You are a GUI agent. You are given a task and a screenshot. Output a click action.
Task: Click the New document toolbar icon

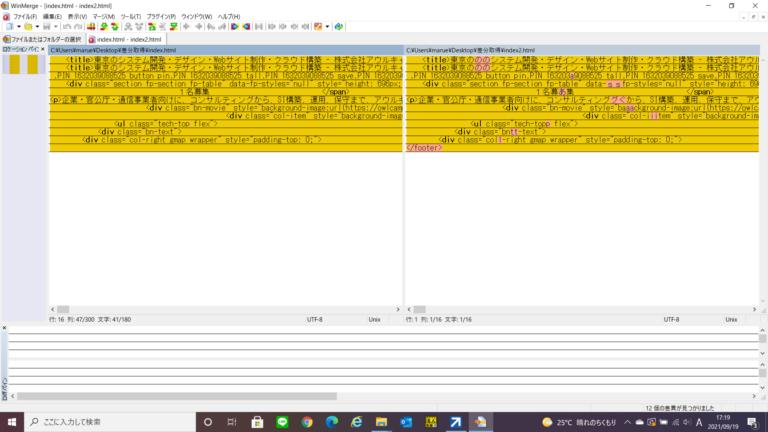click(6, 27)
